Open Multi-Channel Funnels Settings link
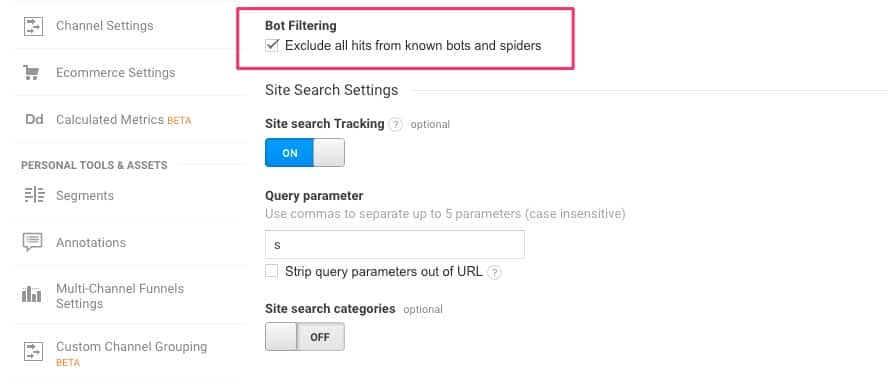 (x=120, y=296)
